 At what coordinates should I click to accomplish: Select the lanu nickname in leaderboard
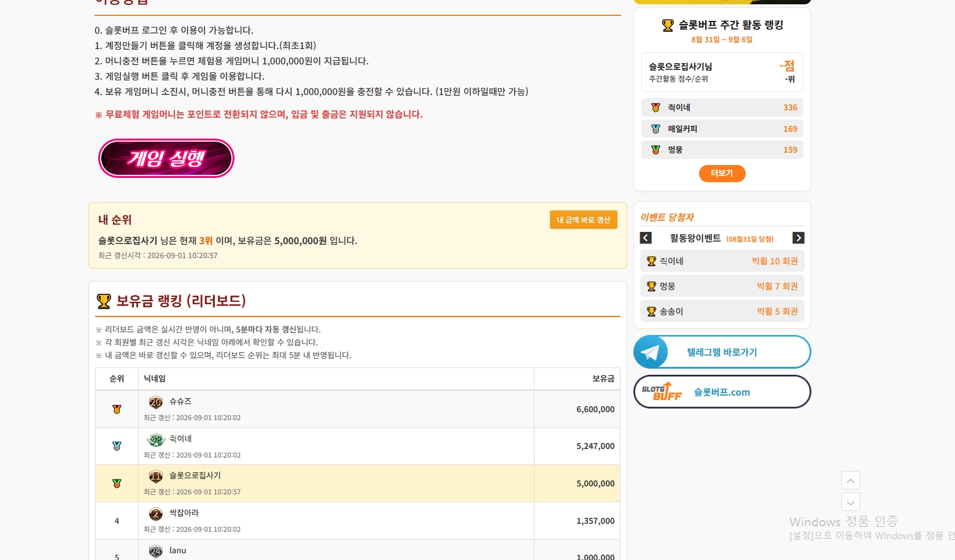(x=178, y=550)
